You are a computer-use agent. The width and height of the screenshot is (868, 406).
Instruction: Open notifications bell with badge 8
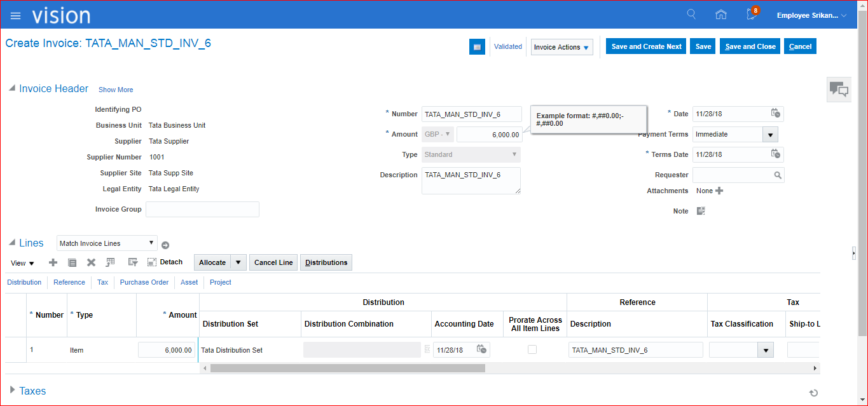[x=752, y=15]
